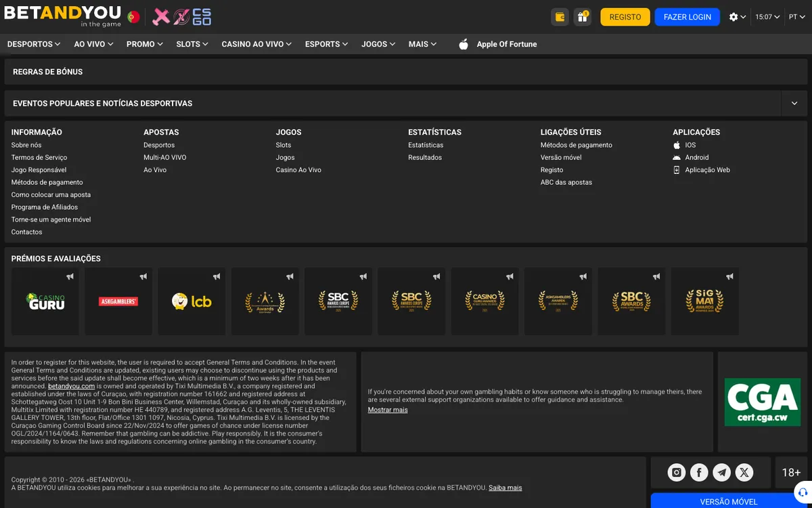Open settings gear menu
Image resolution: width=812 pixels, height=508 pixels.
tap(738, 17)
